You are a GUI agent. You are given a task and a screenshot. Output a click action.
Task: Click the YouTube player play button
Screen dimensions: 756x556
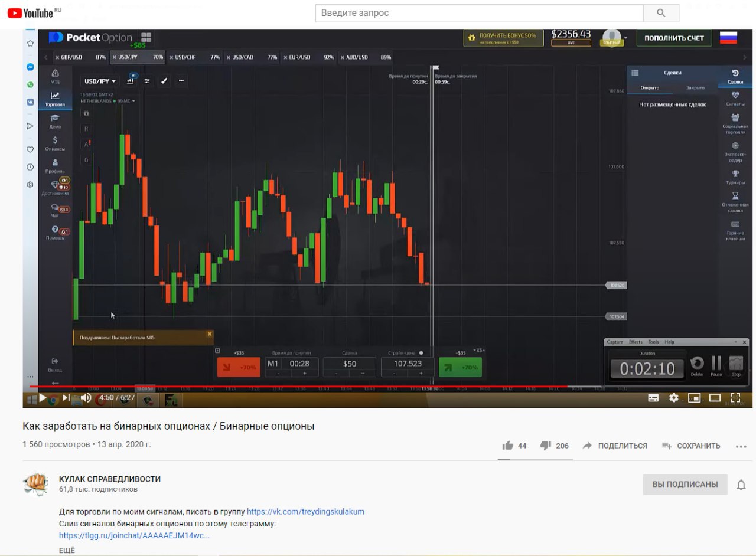[43, 398]
